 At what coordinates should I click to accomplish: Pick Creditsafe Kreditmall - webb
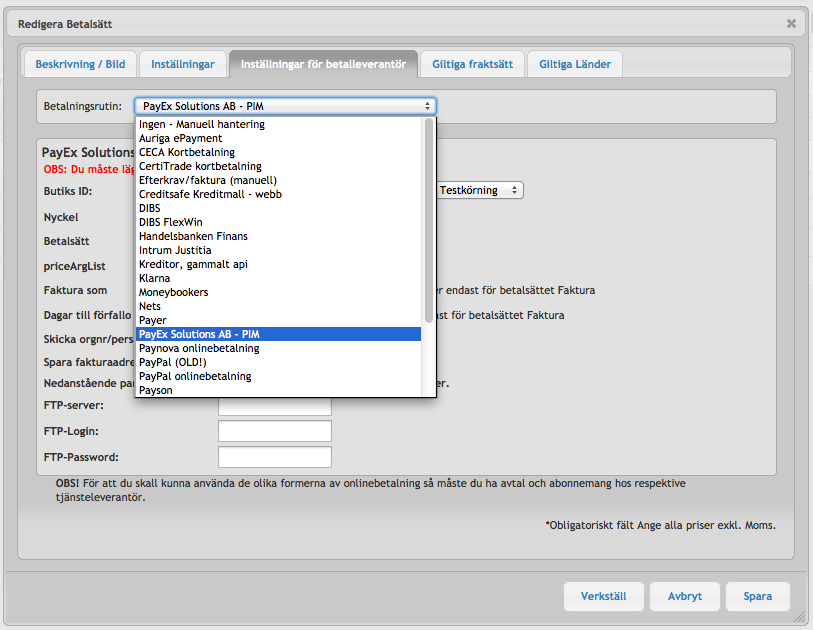(x=278, y=194)
